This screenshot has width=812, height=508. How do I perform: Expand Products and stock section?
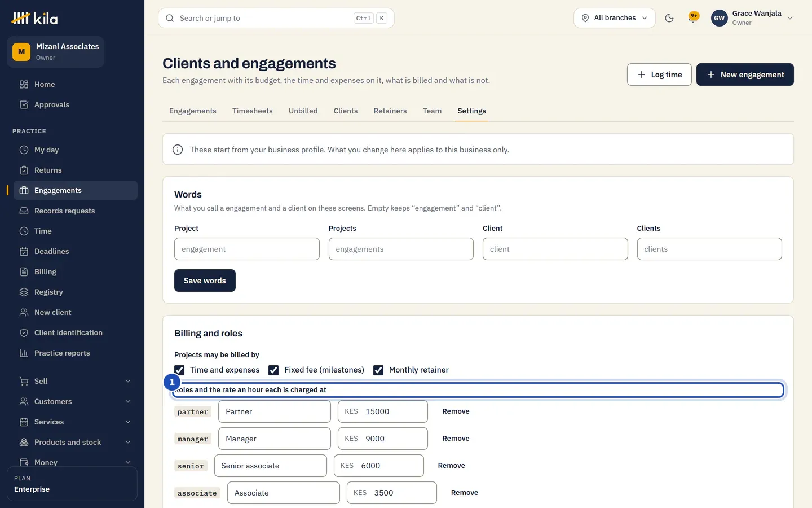74,442
